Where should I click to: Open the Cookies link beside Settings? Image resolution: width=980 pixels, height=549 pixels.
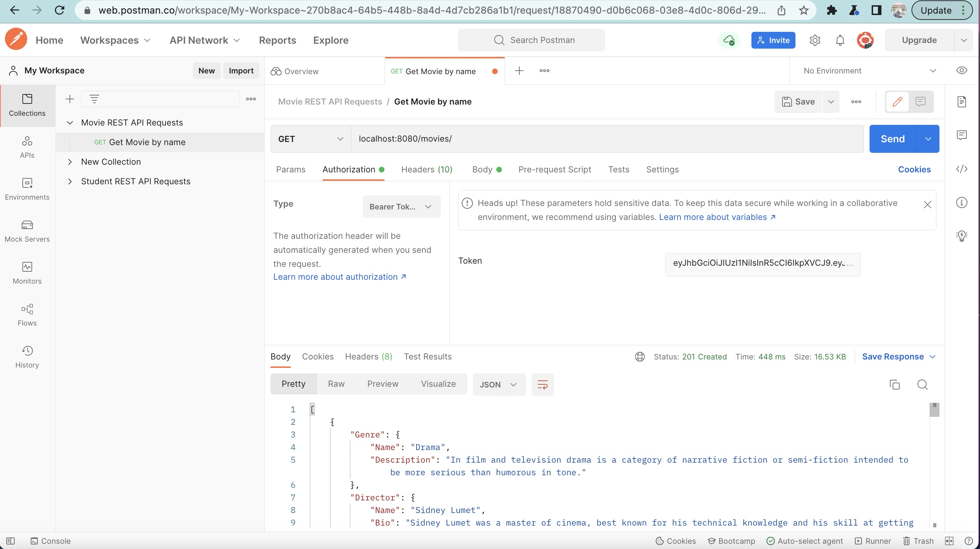click(x=914, y=170)
